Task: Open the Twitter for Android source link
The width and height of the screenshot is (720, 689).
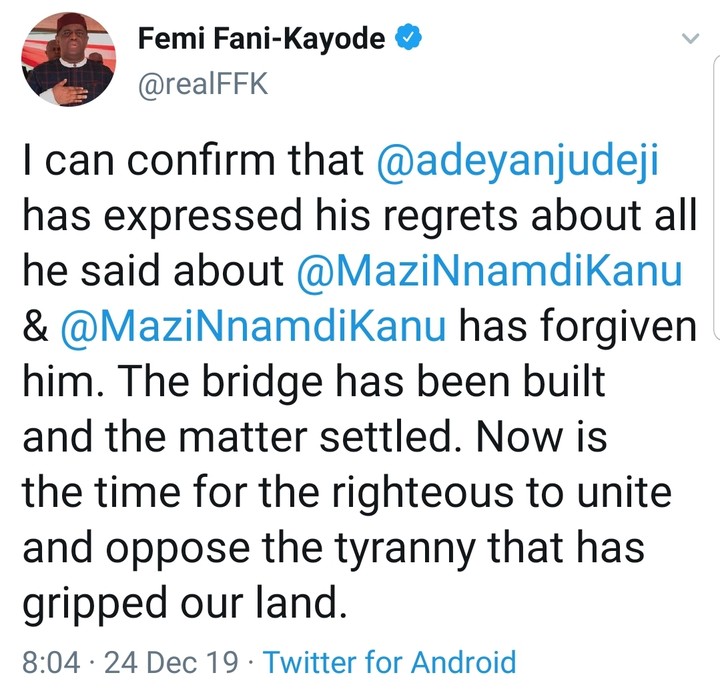Action: pyautogui.click(x=390, y=661)
